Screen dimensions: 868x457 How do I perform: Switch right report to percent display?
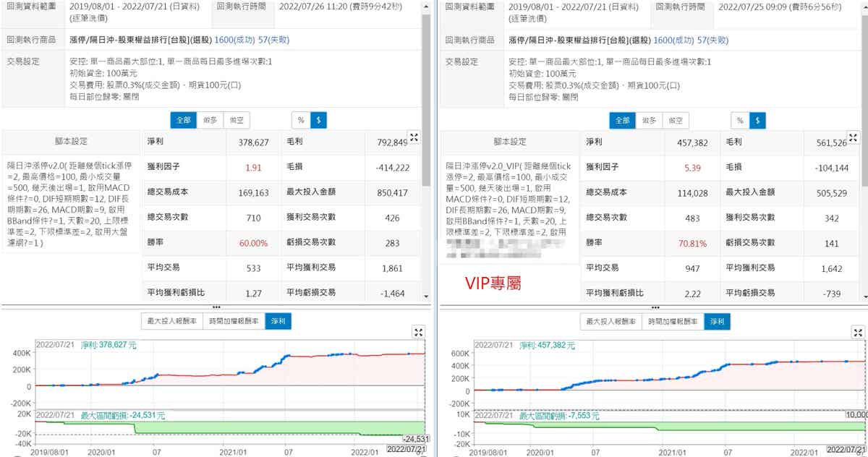(x=739, y=120)
